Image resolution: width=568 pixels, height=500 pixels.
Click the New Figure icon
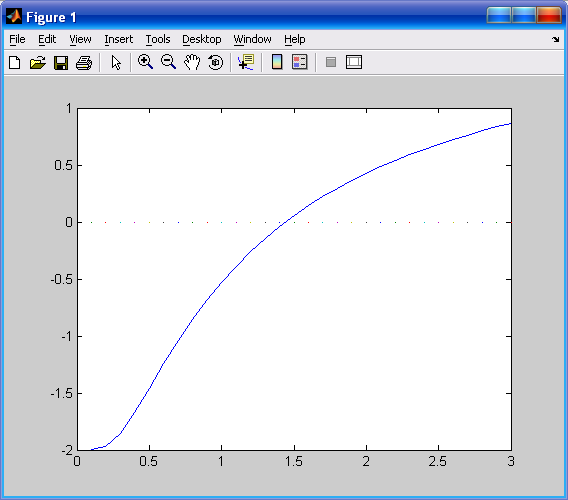14,62
